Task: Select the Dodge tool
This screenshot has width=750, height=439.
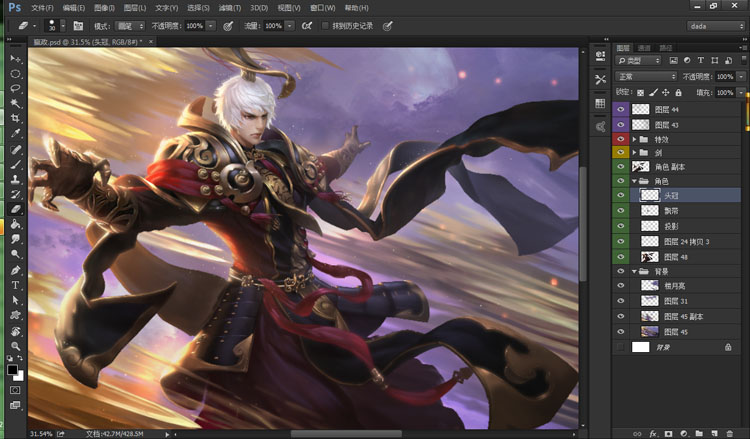Action: point(15,254)
